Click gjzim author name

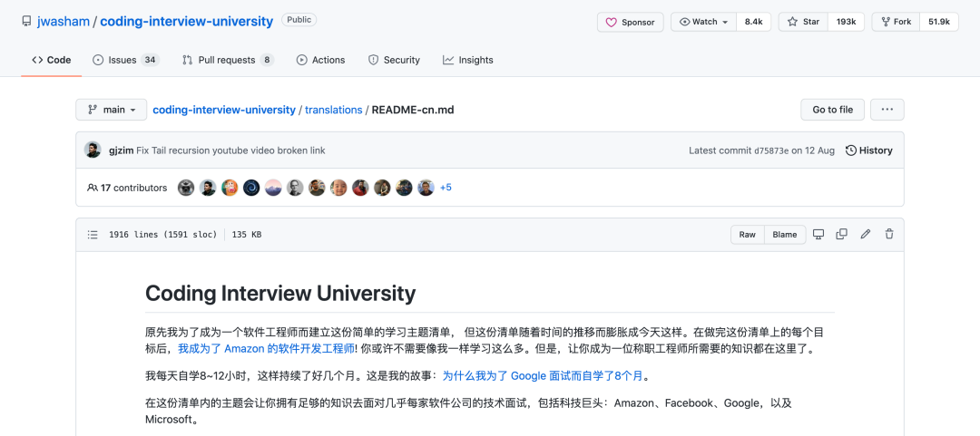tap(121, 150)
